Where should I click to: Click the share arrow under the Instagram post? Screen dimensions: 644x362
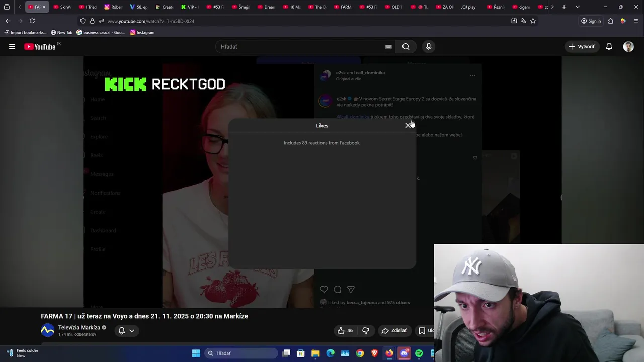click(351, 289)
